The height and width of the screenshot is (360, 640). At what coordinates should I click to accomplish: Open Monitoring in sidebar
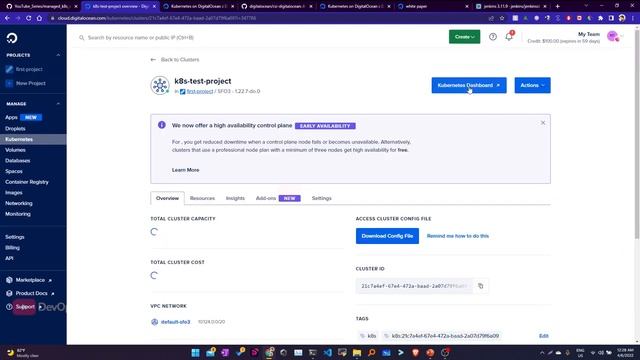coord(18,213)
